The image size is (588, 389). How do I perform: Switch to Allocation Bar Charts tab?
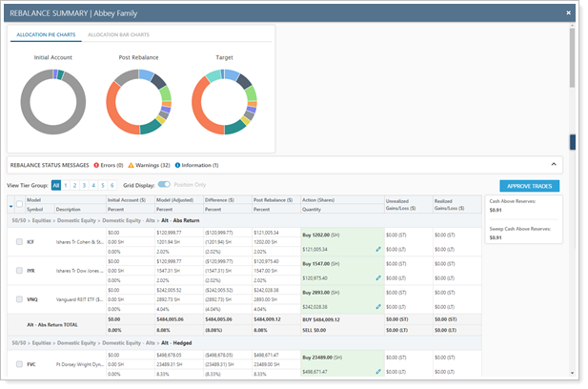coord(118,34)
